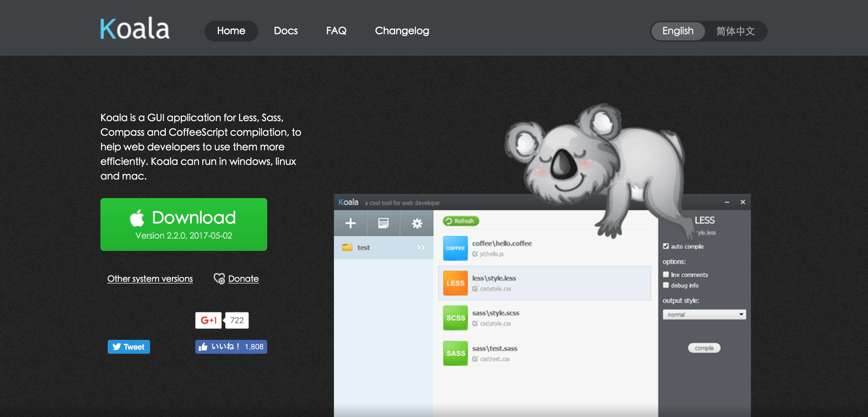Click the green SCSS file icon

click(x=455, y=318)
